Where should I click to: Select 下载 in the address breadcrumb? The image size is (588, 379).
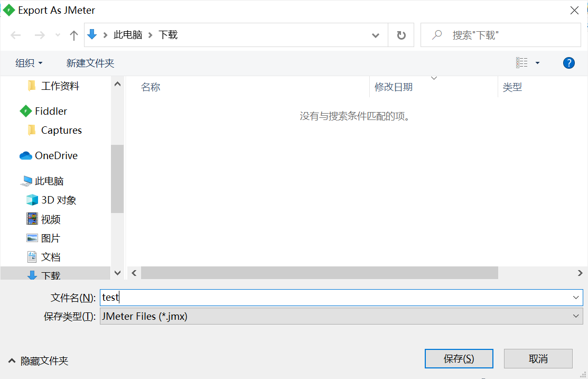(x=168, y=35)
